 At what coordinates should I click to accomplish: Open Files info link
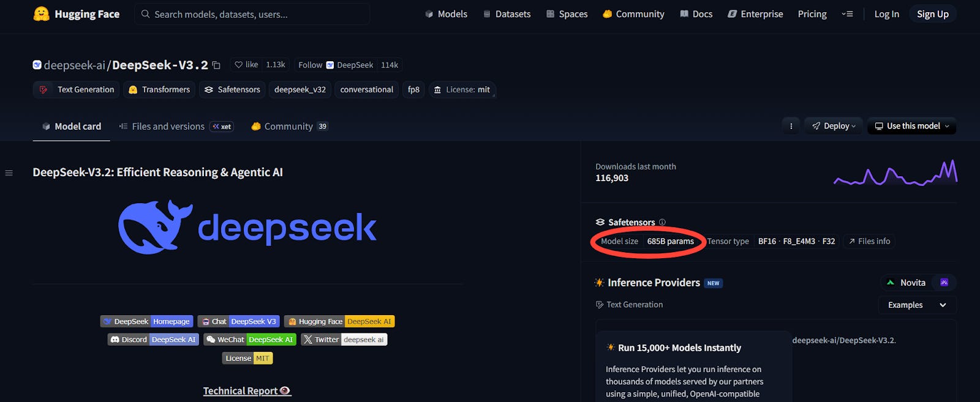[x=869, y=241]
